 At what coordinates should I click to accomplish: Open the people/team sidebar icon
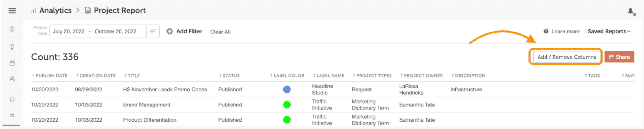coord(12,79)
